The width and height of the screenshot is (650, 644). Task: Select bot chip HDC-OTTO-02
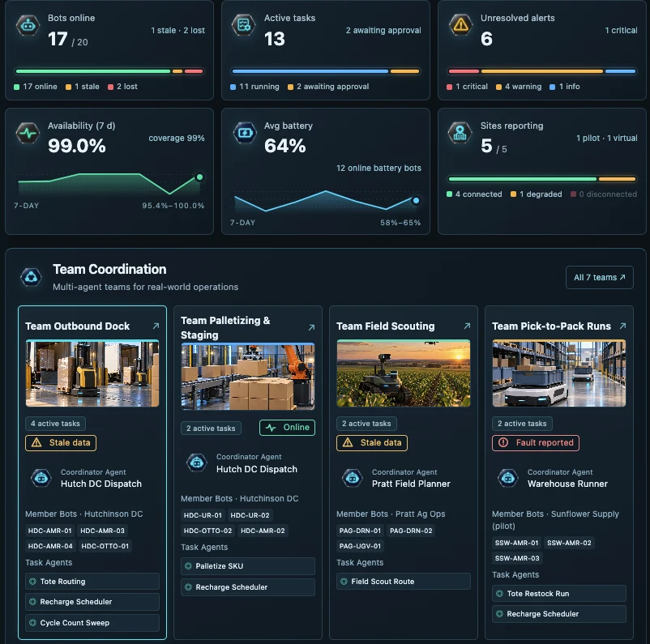click(x=207, y=531)
